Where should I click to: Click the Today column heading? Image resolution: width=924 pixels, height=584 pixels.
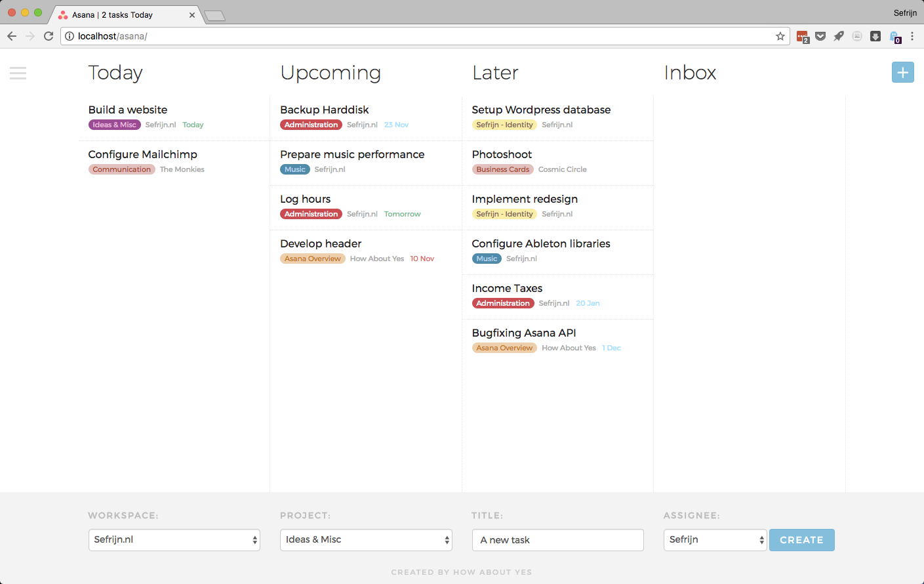[115, 73]
